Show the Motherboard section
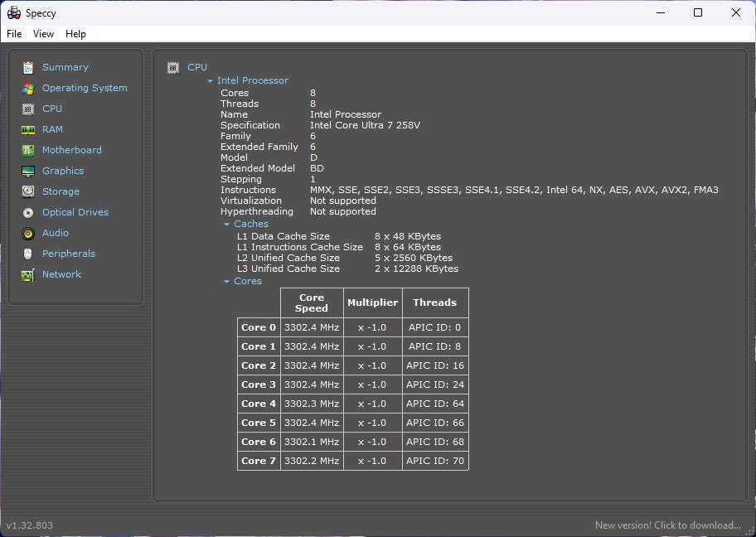This screenshot has width=756, height=537. coord(72,150)
